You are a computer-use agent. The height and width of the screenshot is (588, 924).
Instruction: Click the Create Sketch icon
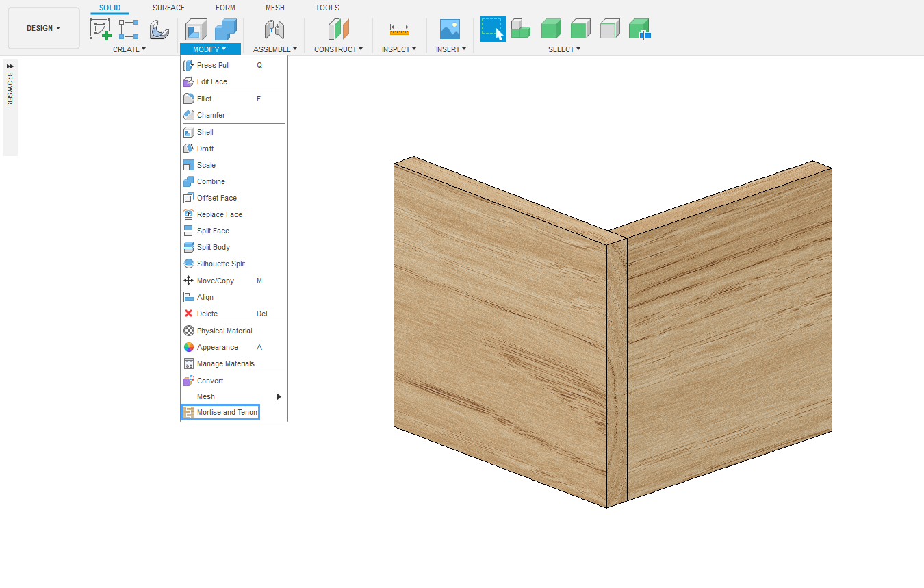[x=100, y=29]
